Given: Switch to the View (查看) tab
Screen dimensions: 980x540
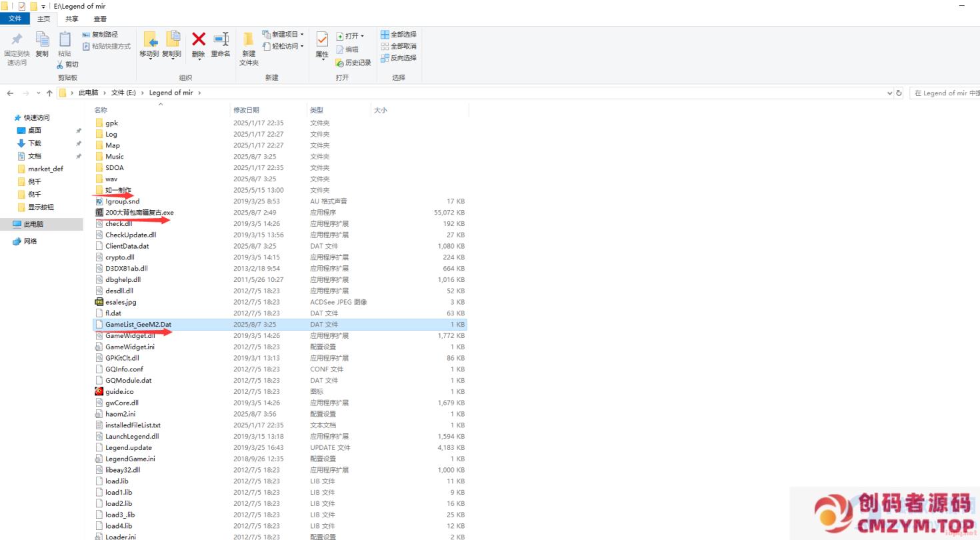Looking at the screenshot, I should coord(100,19).
